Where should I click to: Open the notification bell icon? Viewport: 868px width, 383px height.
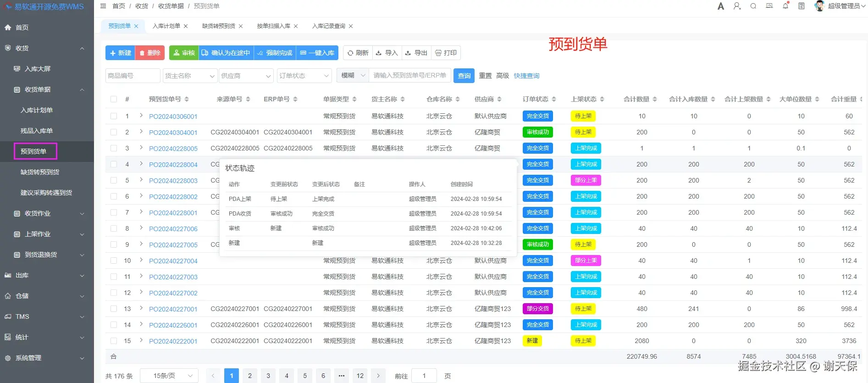coord(785,6)
